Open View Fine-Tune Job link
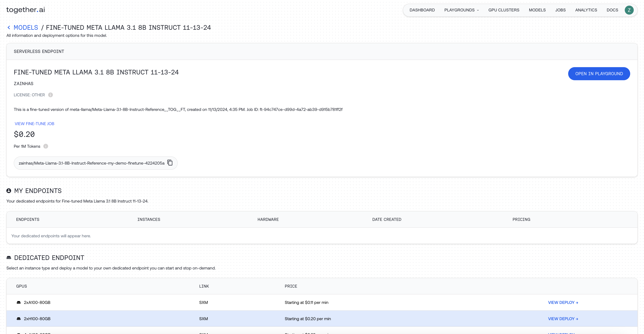The width and height of the screenshot is (644, 334). click(35, 124)
